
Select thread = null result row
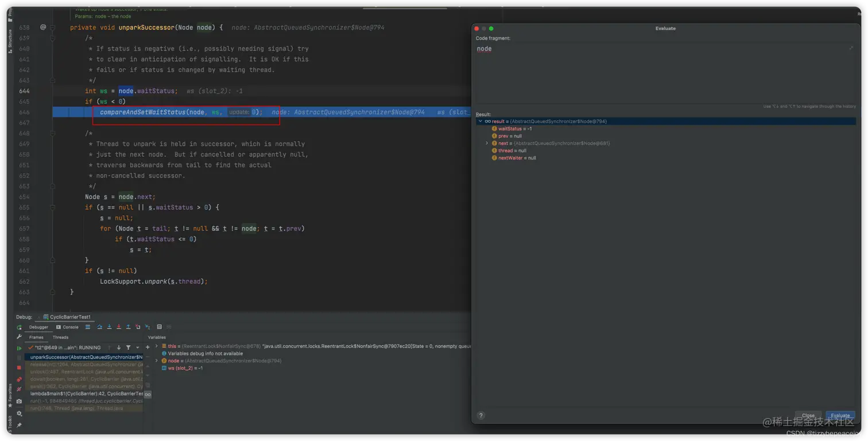point(509,151)
